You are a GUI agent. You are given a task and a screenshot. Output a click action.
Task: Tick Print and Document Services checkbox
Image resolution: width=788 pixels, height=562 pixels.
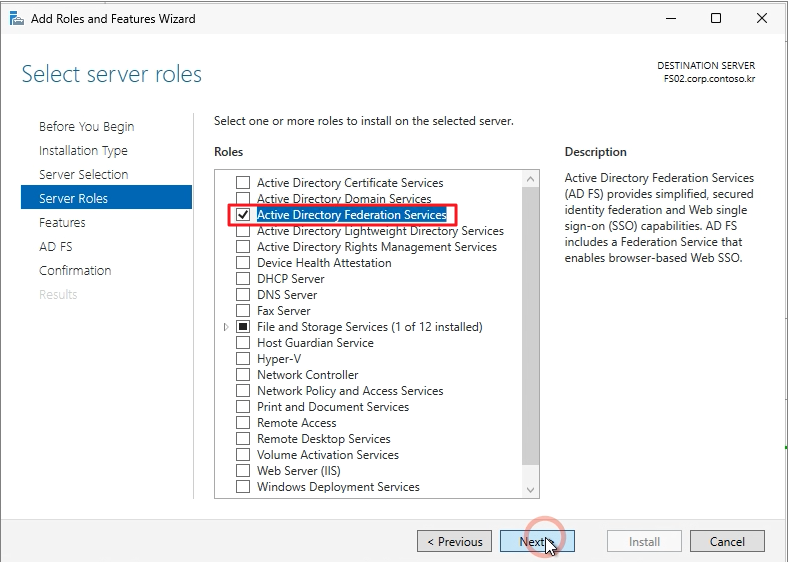(x=243, y=407)
